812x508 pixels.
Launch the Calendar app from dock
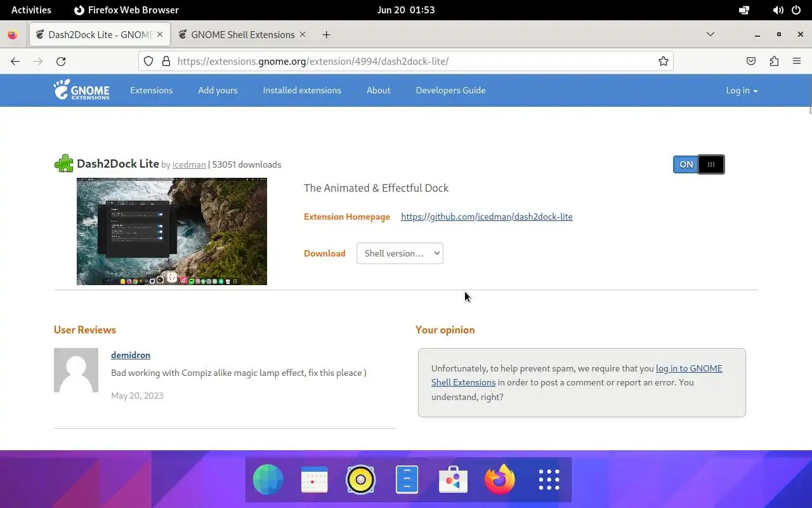(315, 479)
